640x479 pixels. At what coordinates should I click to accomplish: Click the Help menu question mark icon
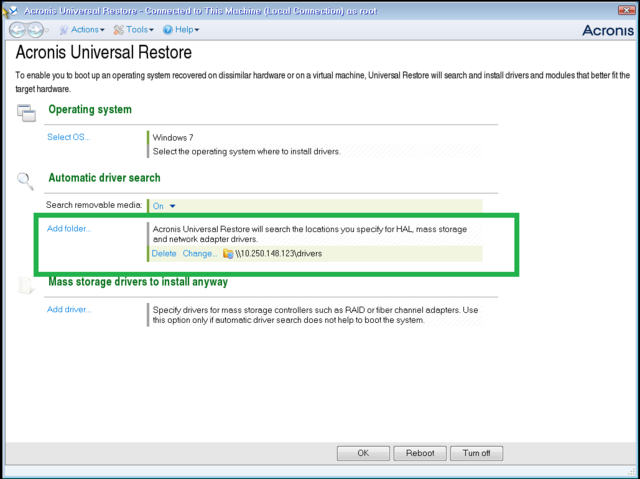pyautogui.click(x=168, y=30)
